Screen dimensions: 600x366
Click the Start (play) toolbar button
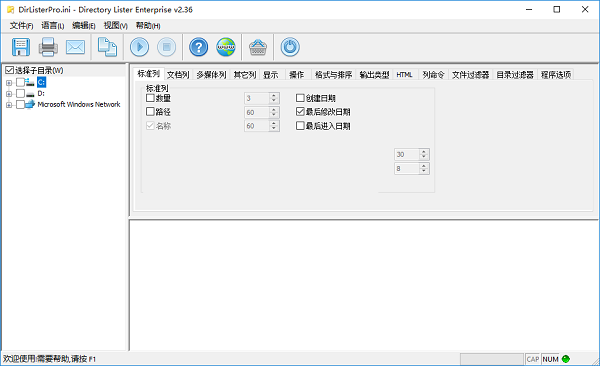pyautogui.click(x=139, y=47)
